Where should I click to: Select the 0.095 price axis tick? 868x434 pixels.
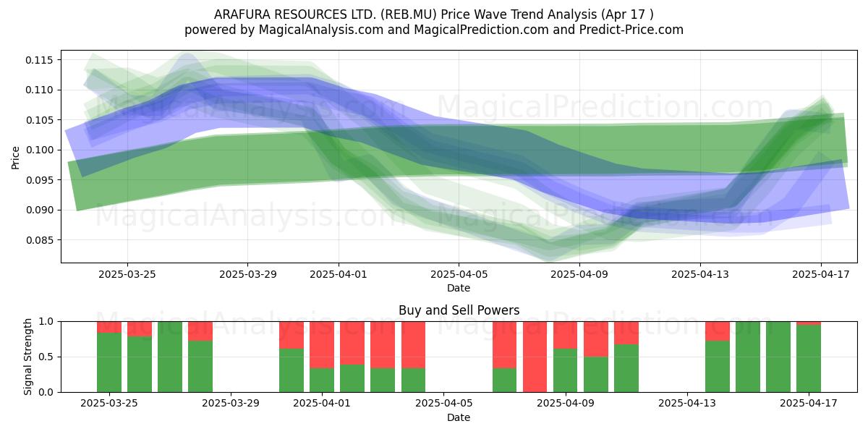pos(41,180)
